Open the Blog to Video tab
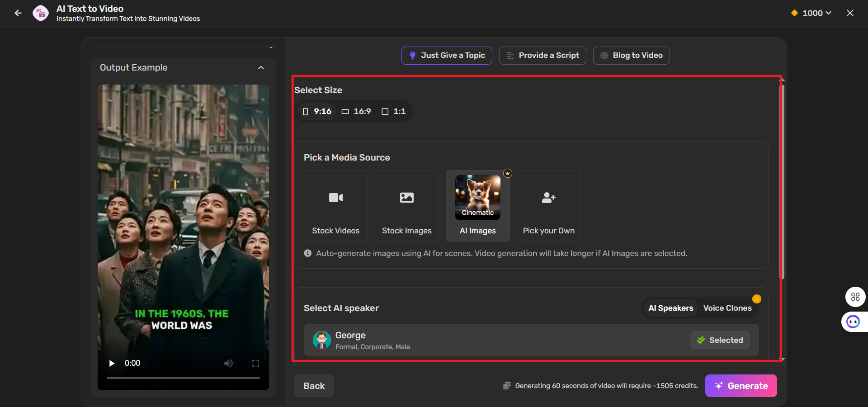Image resolution: width=868 pixels, height=407 pixels. tap(631, 55)
